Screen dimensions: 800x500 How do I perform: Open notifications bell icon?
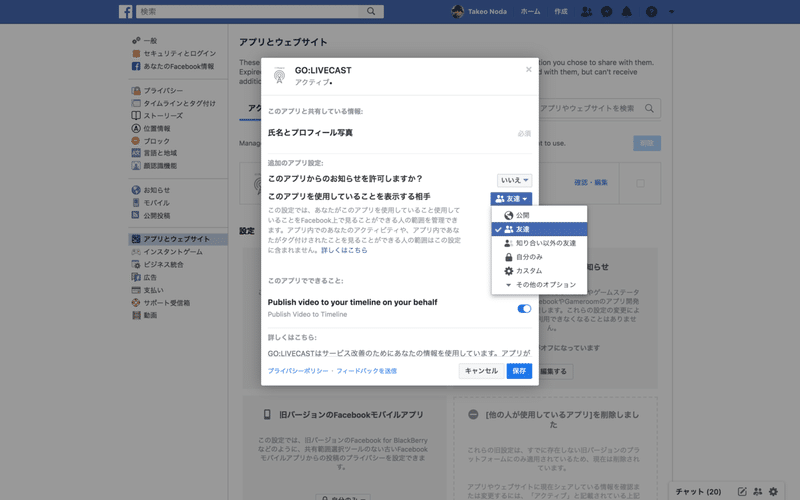point(627,11)
